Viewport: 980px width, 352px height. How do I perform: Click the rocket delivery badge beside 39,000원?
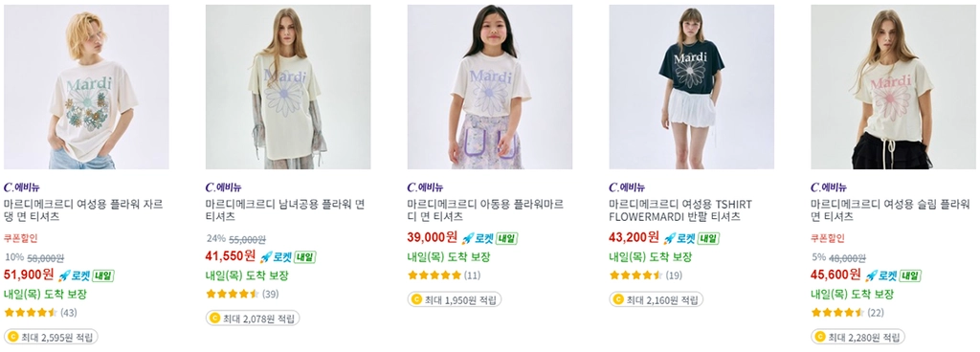click(489, 238)
